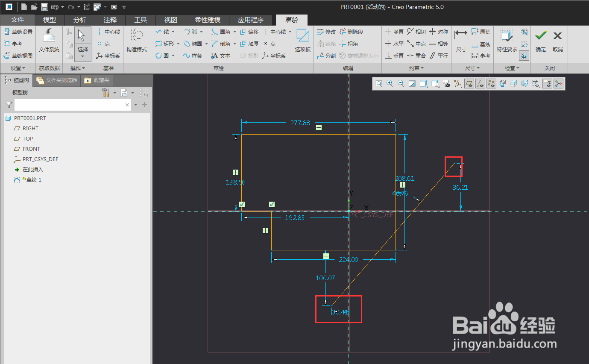Expand the 线 line dropdown arrow
This screenshot has width=589, height=364.
click(172, 32)
